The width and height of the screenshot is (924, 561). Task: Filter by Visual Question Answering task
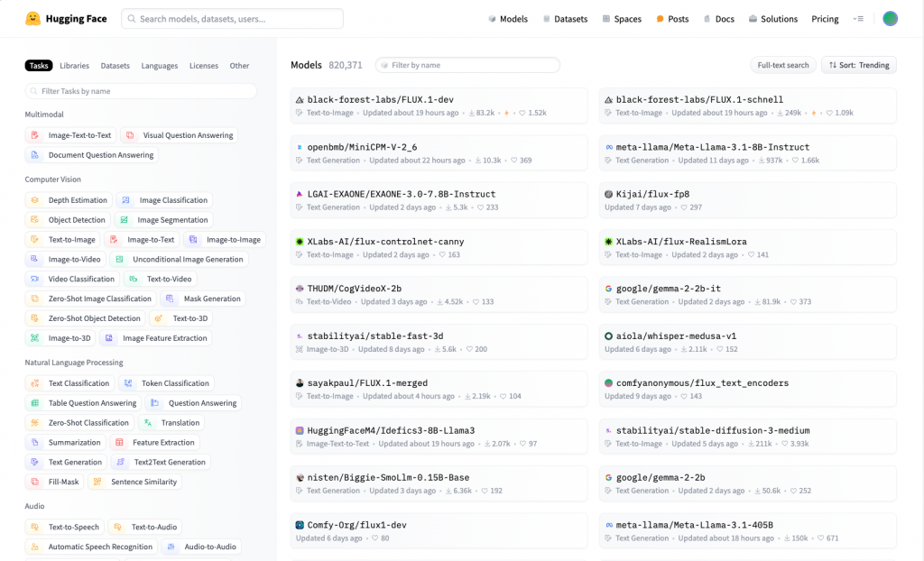point(180,135)
